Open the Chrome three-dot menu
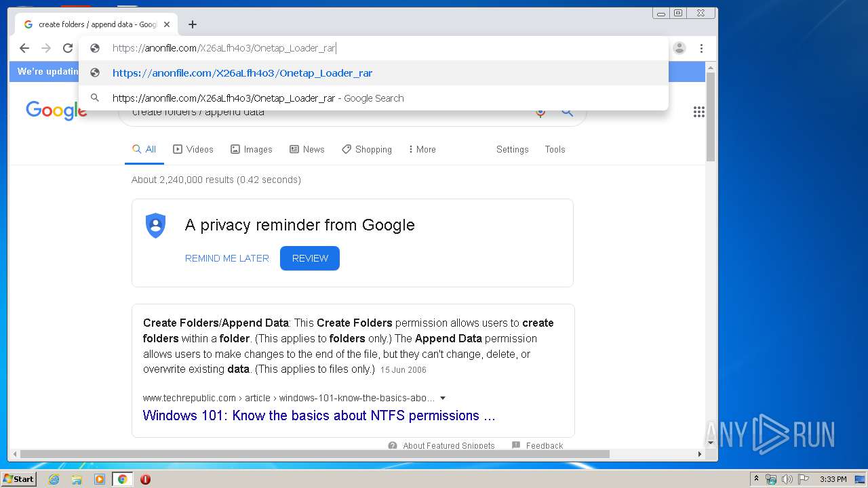 tap(701, 48)
